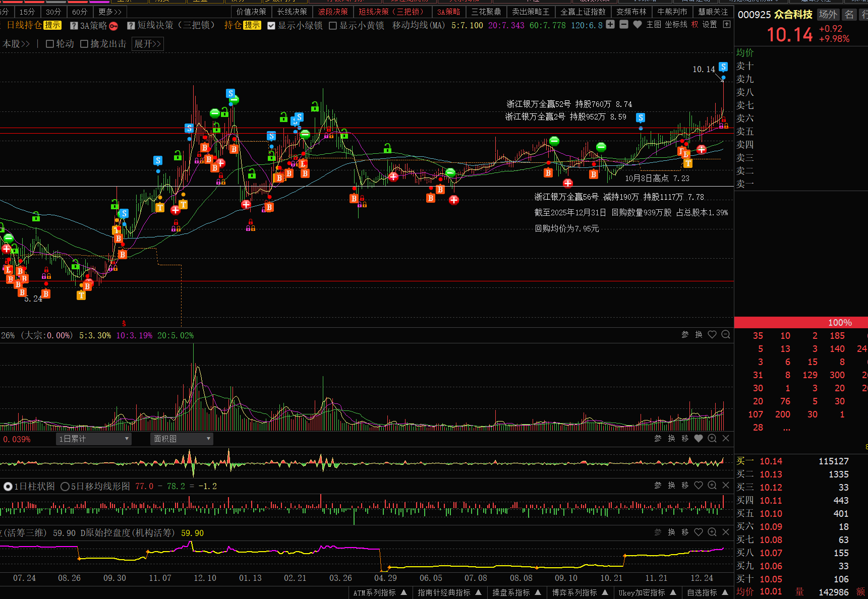Click the minus icon beside moving average values
The width and height of the screenshot is (868, 599).
(624, 24)
